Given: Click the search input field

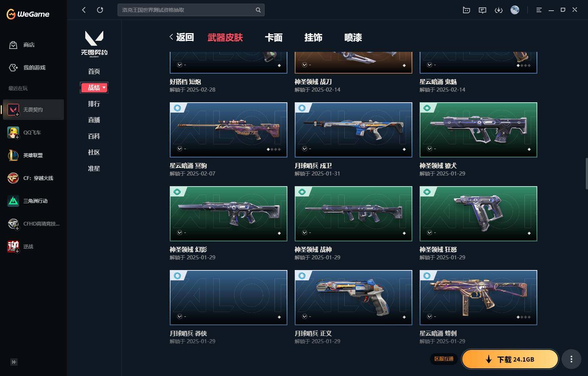Looking at the screenshot, I should click(x=187, y=10).
